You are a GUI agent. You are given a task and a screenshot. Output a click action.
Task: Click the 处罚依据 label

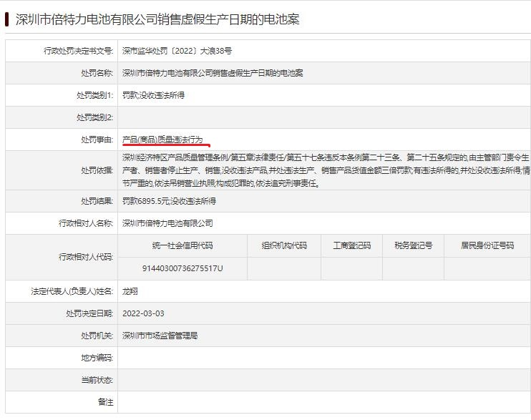coord(97,170)
